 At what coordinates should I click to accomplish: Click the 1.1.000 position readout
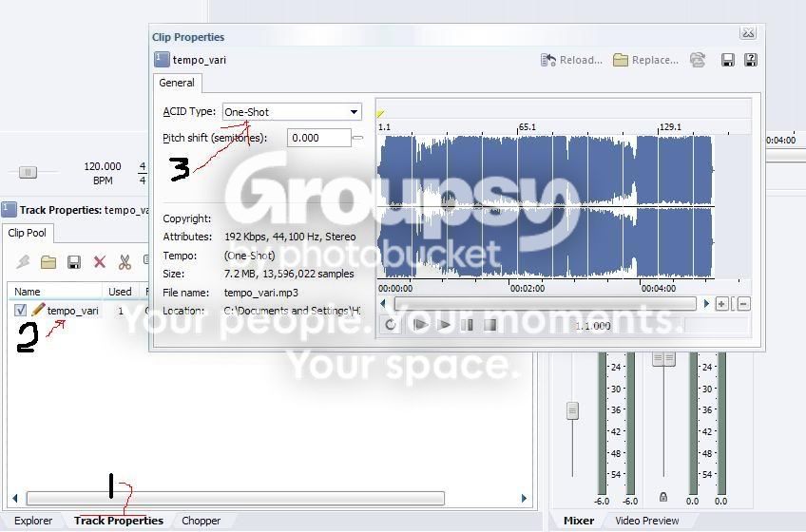coord(593,326)
